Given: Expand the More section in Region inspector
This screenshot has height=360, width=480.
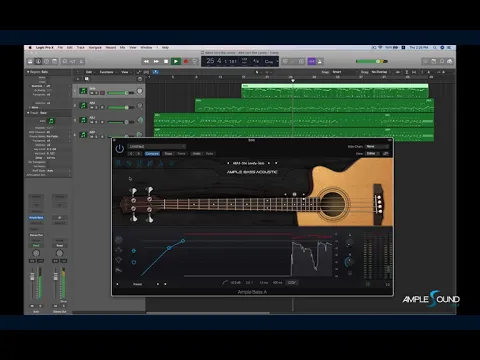Looking at the screenshot, I should 30,107.
